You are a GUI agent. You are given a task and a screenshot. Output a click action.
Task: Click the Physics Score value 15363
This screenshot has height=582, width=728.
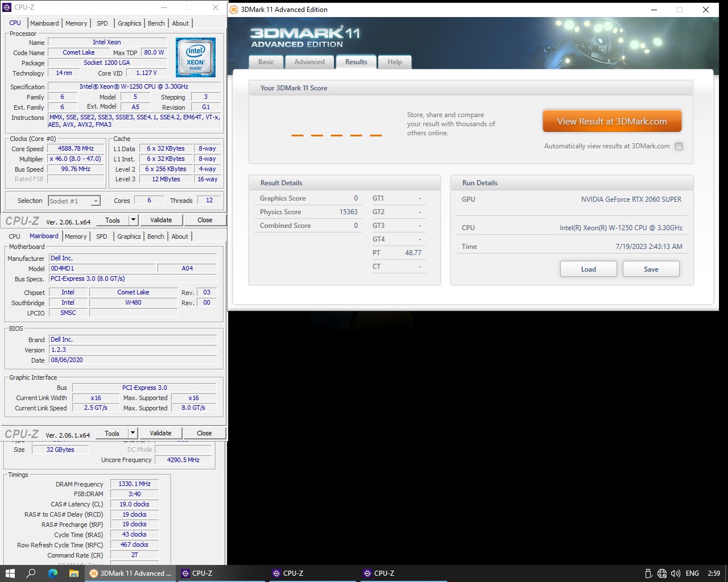pos(349,211)
